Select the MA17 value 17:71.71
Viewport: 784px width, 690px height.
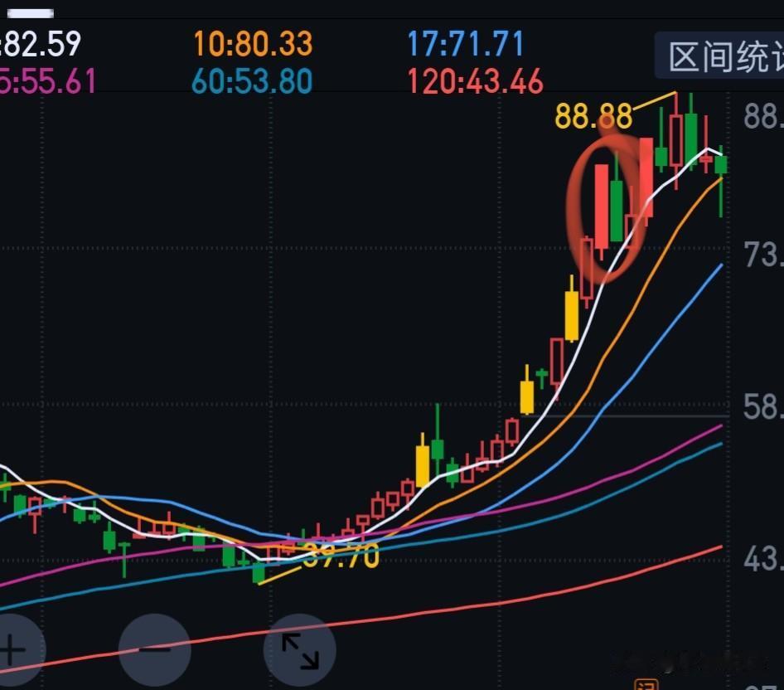(x=466, y=43)
